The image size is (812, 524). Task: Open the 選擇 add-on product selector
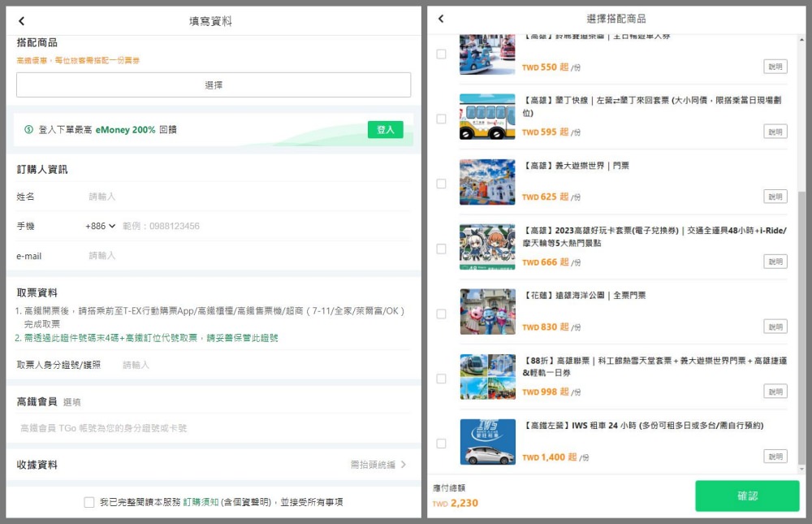214,85
